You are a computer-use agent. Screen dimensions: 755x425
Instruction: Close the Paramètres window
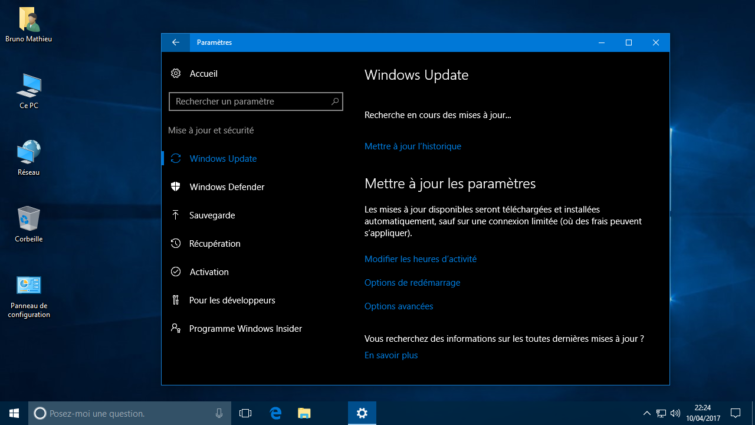(655, 42)
